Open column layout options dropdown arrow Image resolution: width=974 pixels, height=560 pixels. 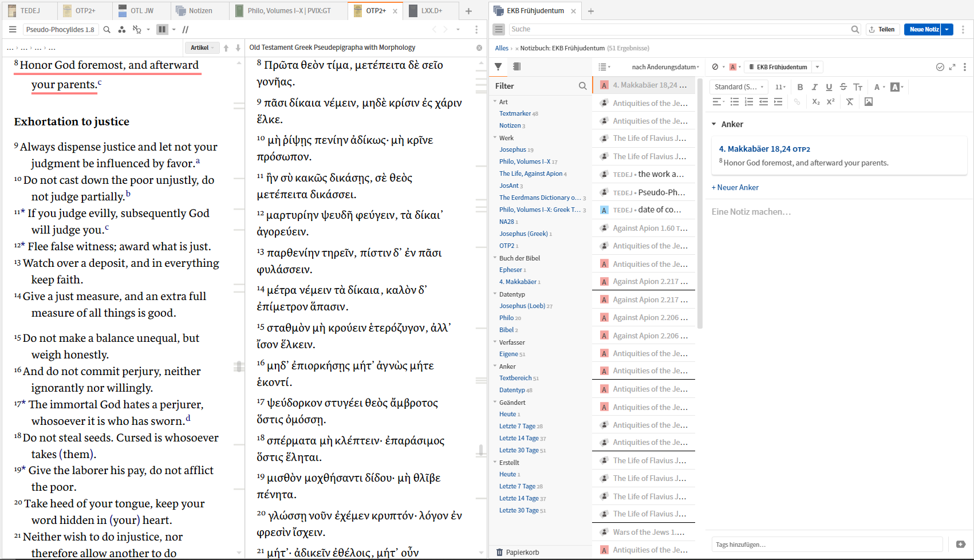pos(173,29)
